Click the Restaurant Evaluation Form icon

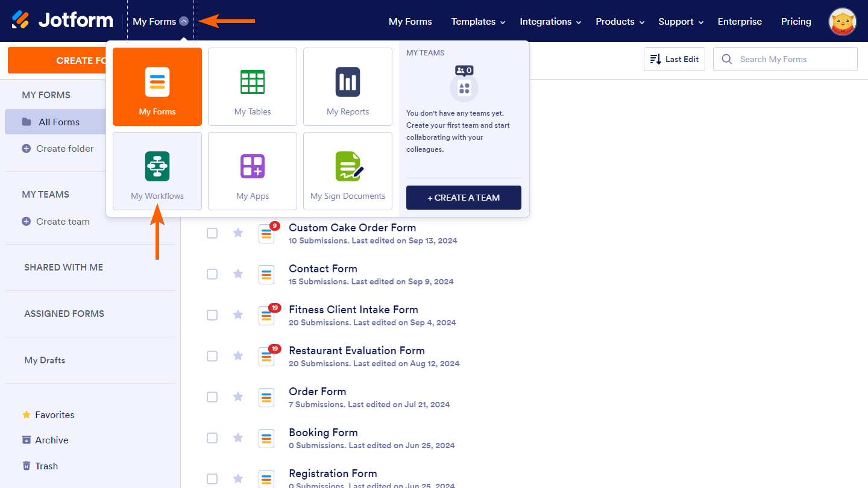click(266, 356)
